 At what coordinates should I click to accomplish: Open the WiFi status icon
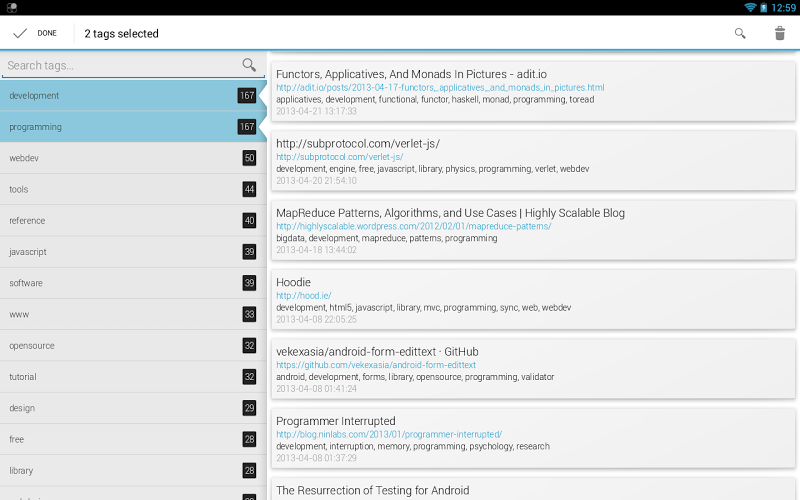[750, 7]
